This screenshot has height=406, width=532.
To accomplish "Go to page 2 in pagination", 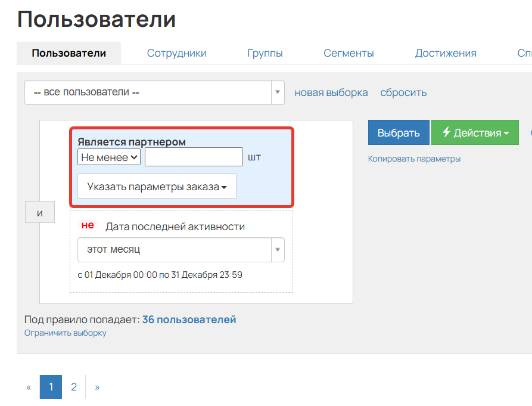I will click(73, 386).
